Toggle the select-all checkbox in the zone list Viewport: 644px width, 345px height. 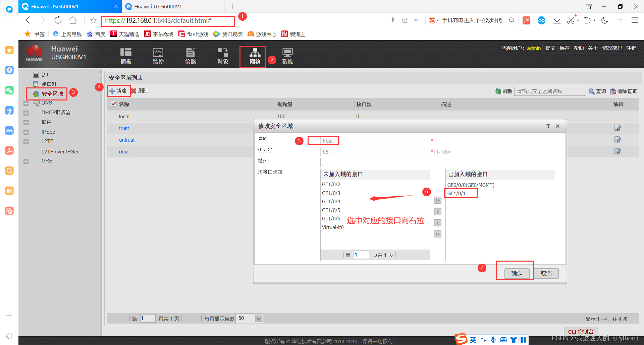coord(114,104)
